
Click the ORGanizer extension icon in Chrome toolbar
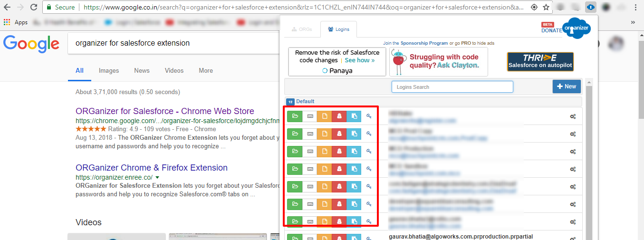point(591,7)
